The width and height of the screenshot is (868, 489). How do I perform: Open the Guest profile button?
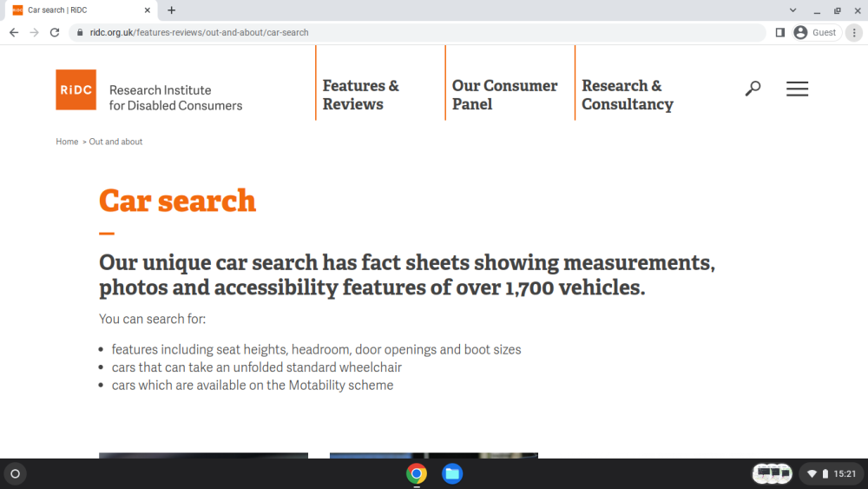(x=817, y=33)
